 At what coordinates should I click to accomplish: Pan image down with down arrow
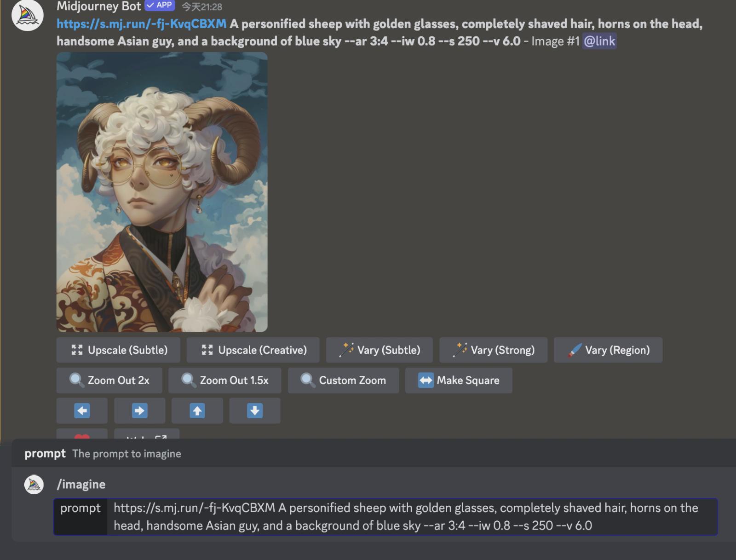point(255,410)
